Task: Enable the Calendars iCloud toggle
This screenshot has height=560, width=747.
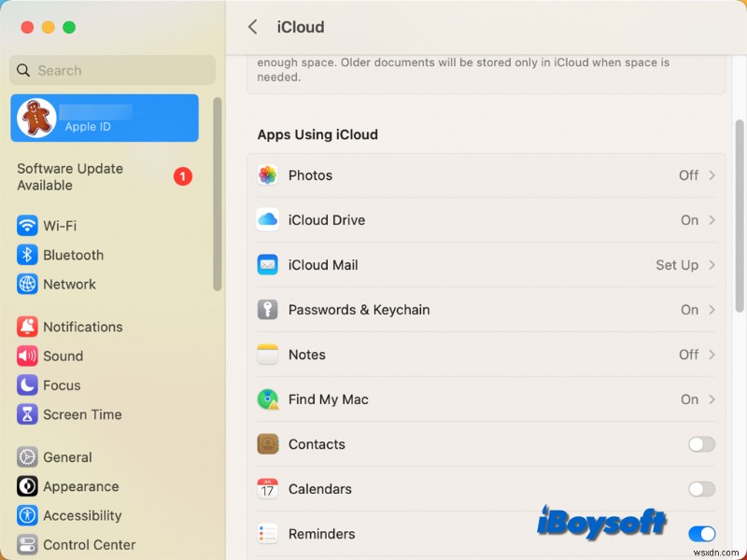Action: click(701, 489)
